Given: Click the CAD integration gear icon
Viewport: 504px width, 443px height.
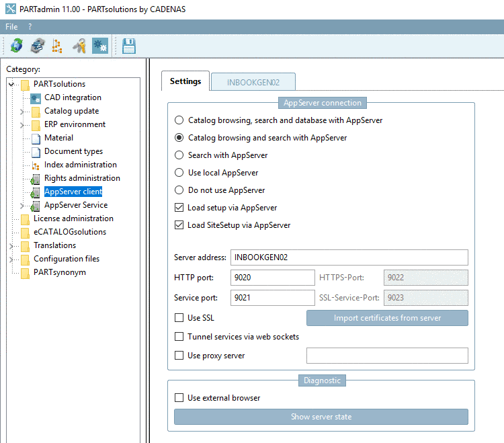Looking at the screenshot, I should [x=36, y=98].
